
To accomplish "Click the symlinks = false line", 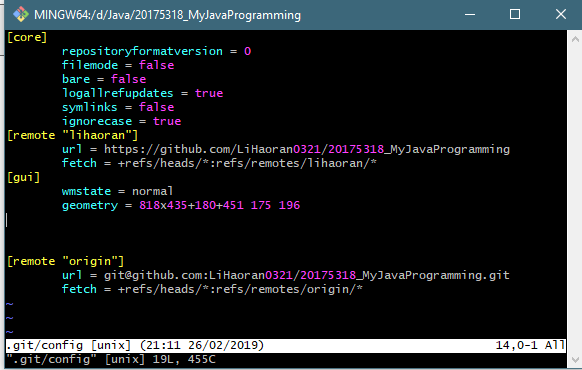I will pyautogui.click(x=118, y=107).
